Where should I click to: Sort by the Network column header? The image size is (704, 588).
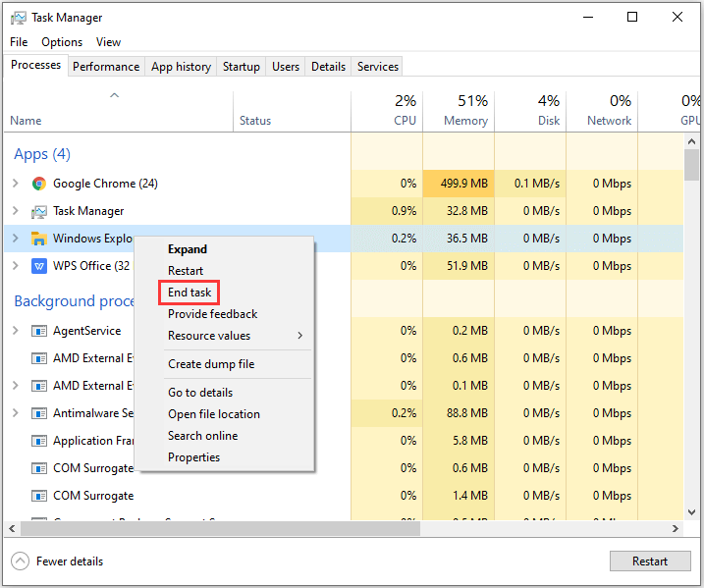point(602,111)
